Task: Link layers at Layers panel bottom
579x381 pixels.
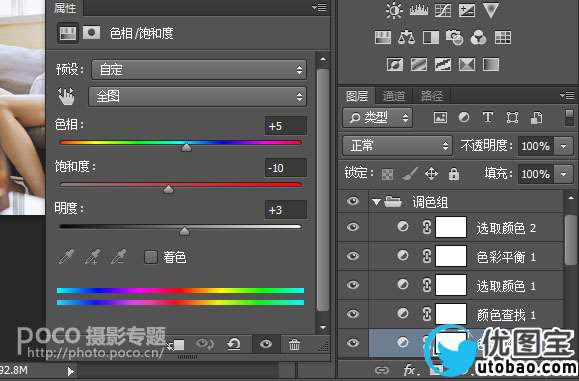Action: click(x=382, y=370)
